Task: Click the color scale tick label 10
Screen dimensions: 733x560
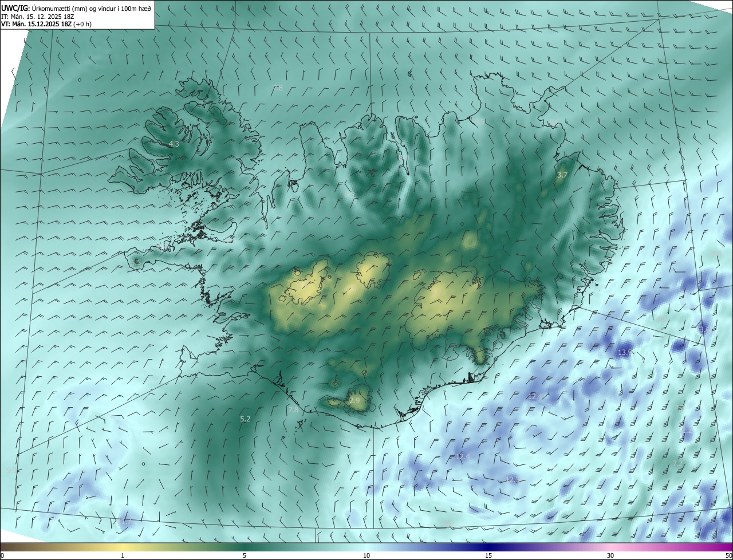Action: click(x=366, y=556)
